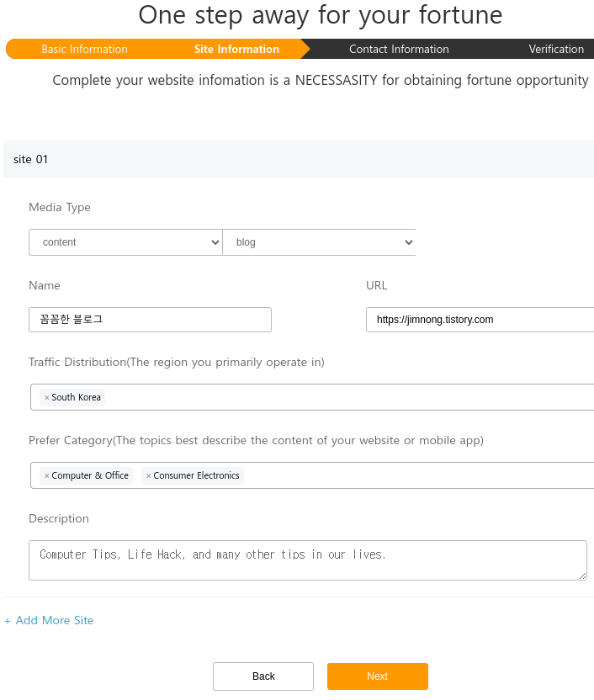594x700 pixels.
Task: Select the Site Information step
Action: click(x=236, y=49)
